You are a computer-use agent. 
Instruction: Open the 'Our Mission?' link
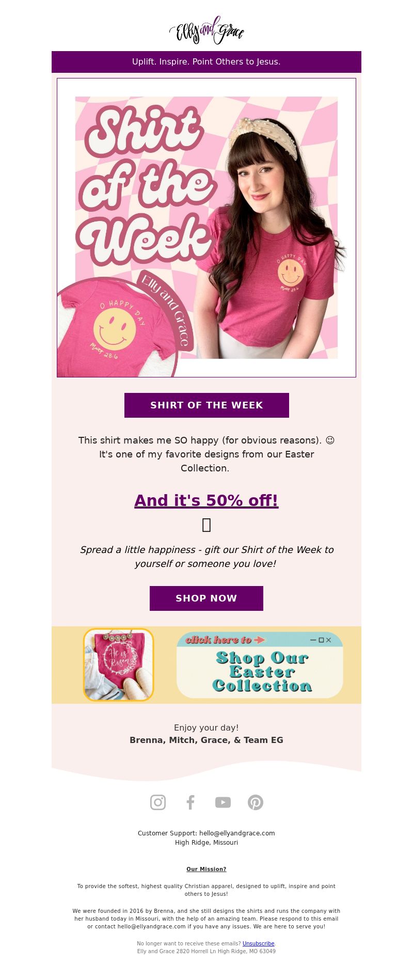click(206, 869)
